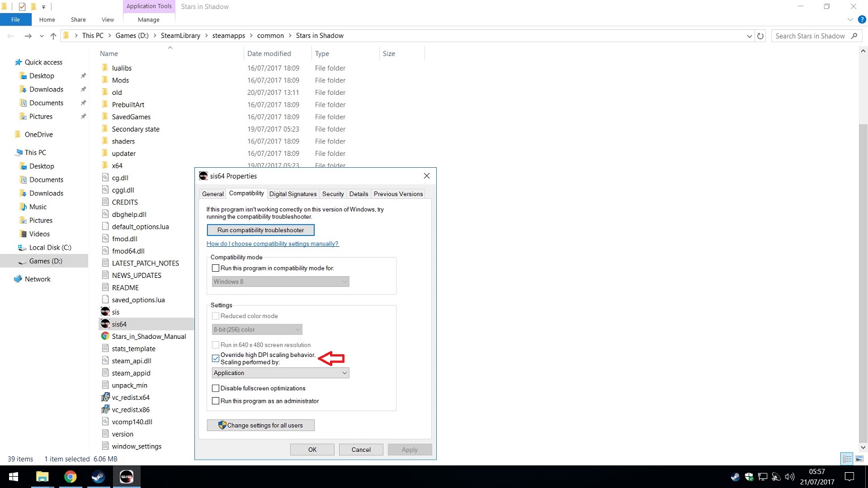This screenshot has height=488, width=868.
Task: Enable Run this program in compatibility mode
Action: tap(215, 268)
